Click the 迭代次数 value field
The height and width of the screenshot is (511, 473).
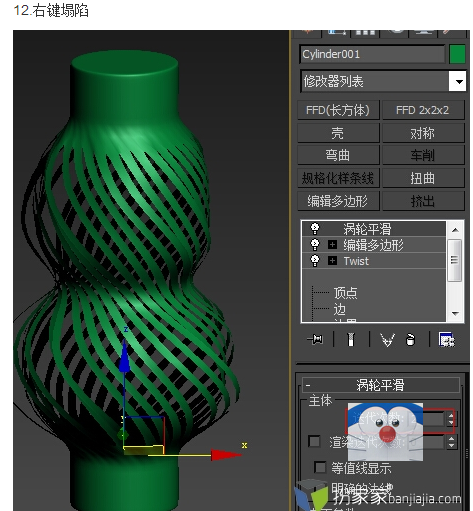427,419
